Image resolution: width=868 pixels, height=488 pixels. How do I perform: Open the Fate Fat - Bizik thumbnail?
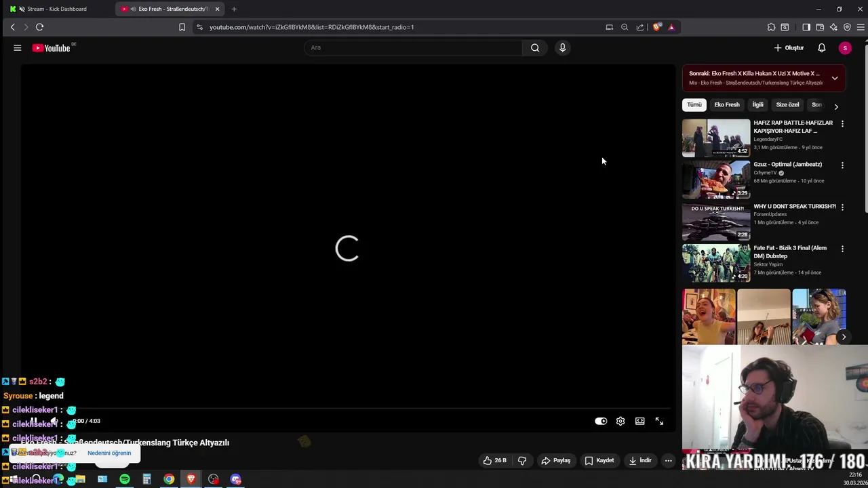pyautogui.click(x=716, y=263)
